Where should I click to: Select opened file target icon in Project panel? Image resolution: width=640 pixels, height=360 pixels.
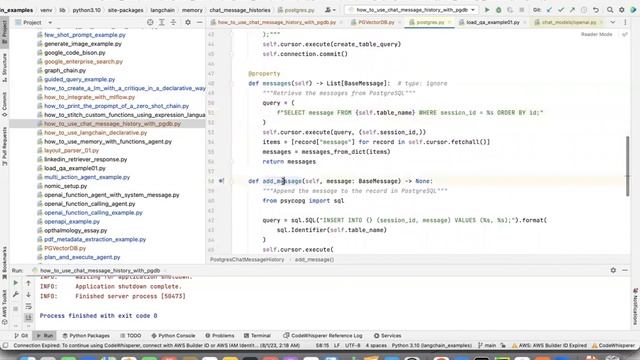[x=150, y=22]
